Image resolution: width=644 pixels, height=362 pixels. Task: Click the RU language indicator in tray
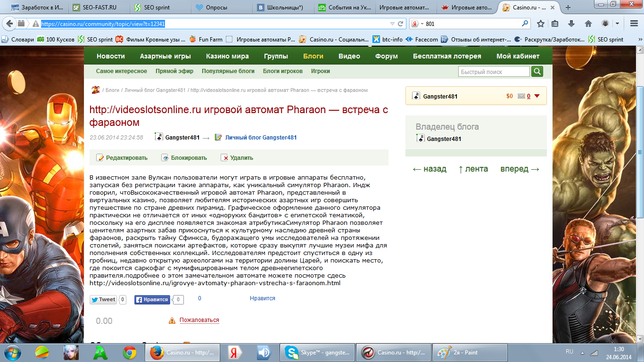[570, 352]
